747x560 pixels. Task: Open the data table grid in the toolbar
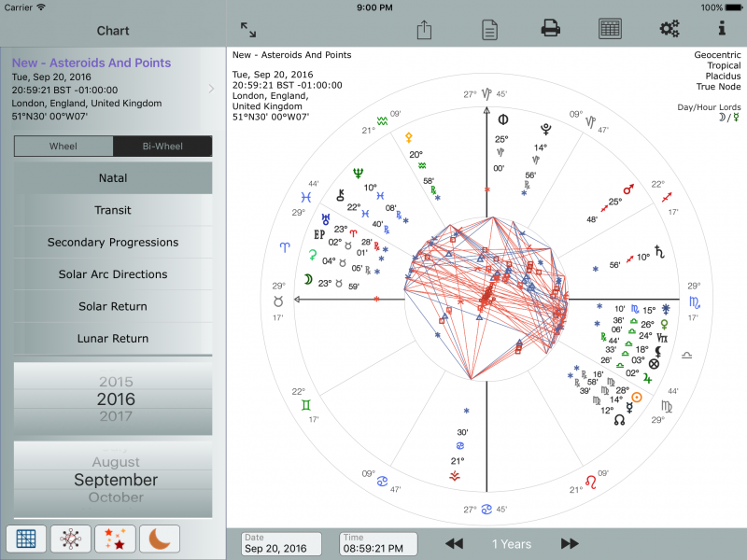pyautogui.click(x=611, y=29)
